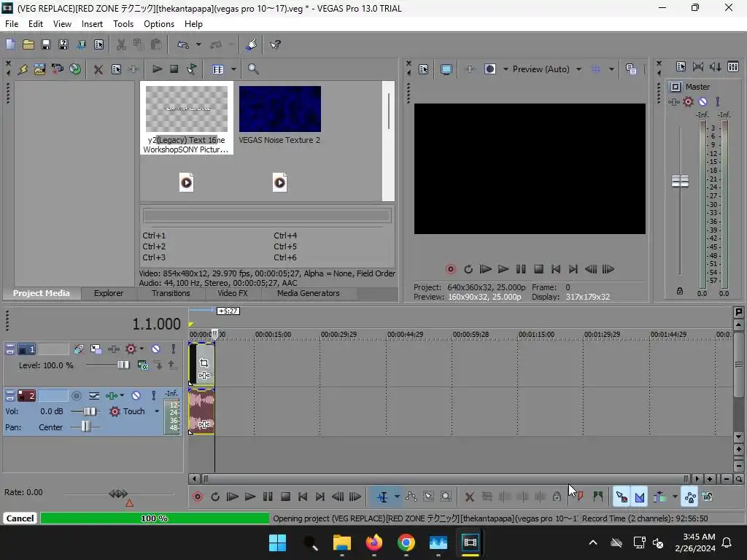
Task: Open What's This help pointer icon
Action: coord(275,44)
